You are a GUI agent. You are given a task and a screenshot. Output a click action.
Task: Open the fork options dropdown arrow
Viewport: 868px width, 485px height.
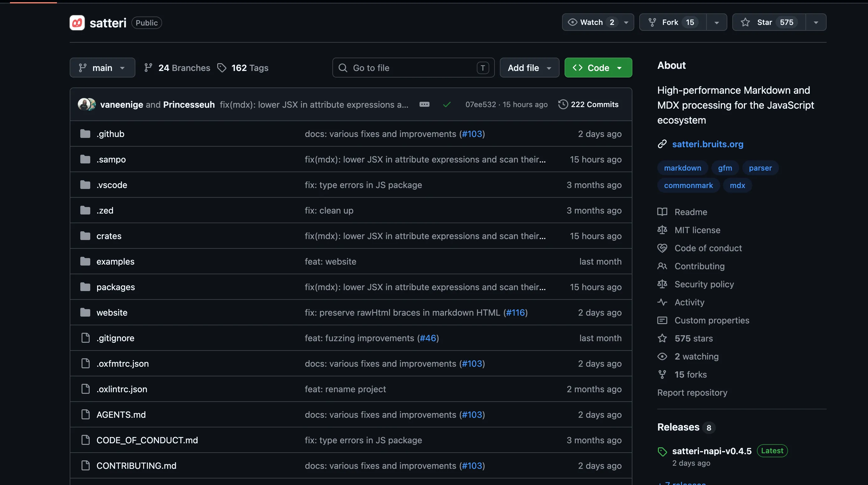click(x=717, y=22)
